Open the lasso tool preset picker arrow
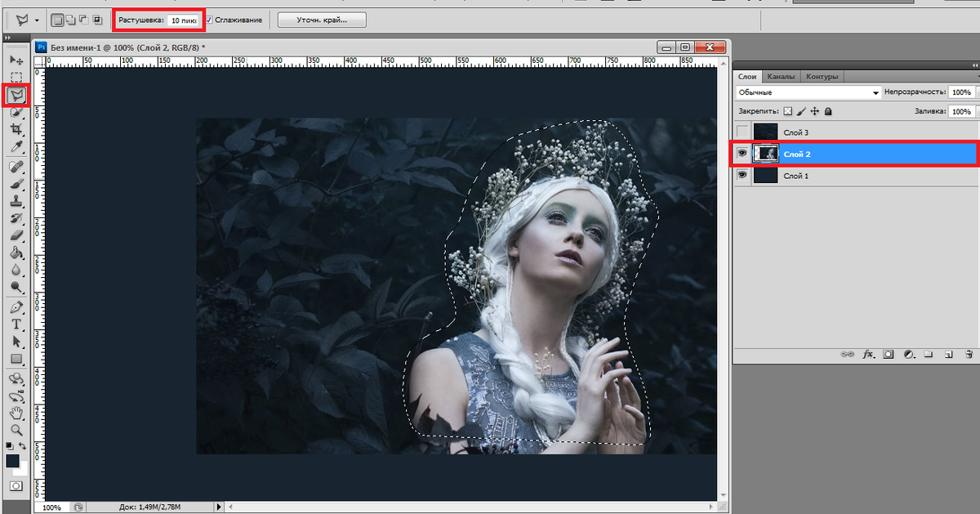 (x=37, y=20)
